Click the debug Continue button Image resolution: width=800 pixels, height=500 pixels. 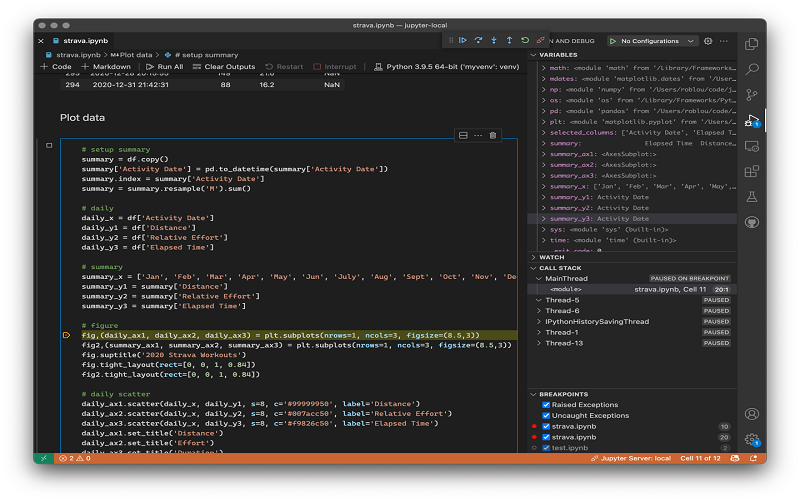coord(463,40)
